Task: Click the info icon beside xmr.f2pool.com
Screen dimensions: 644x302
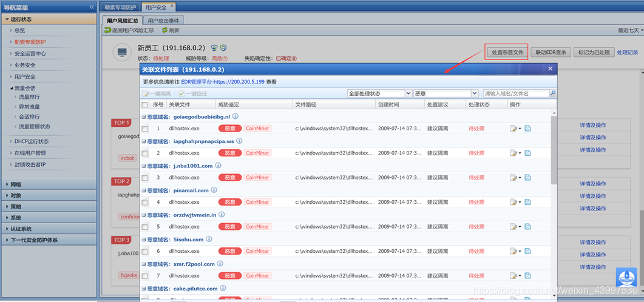Action: (220, 264)
